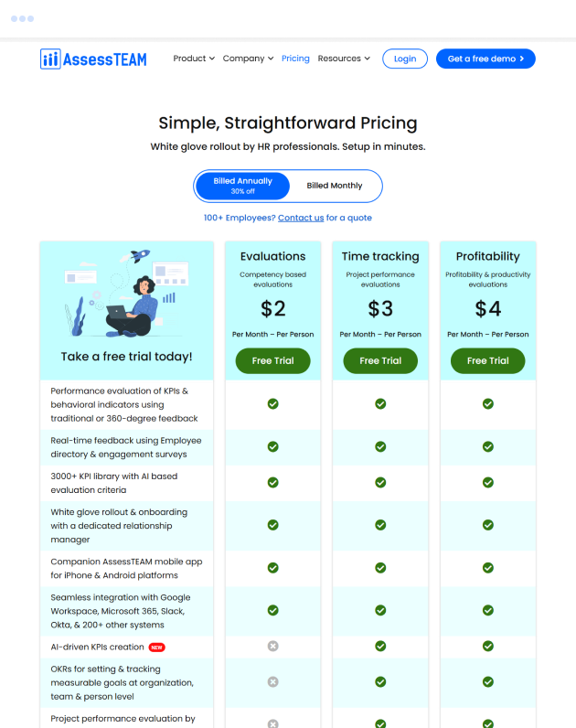
Task: Open the Company dropdown menu
Action: click(248, 59)
